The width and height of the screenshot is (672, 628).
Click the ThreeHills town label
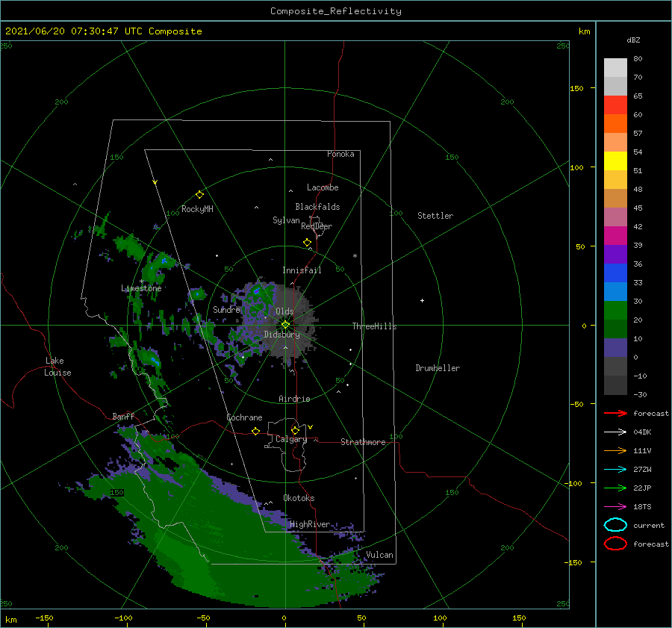[374, 326]
